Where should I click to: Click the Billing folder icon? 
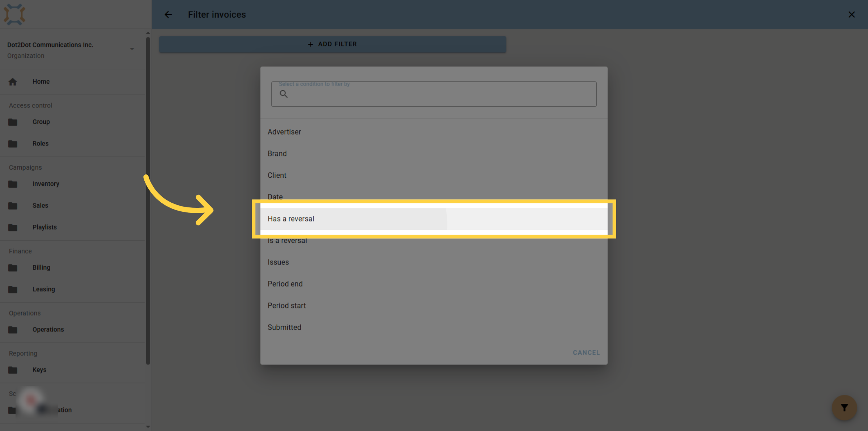13,267
